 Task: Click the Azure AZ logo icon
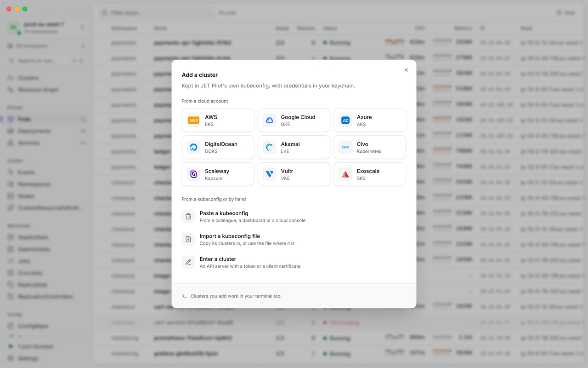[345, 121]
